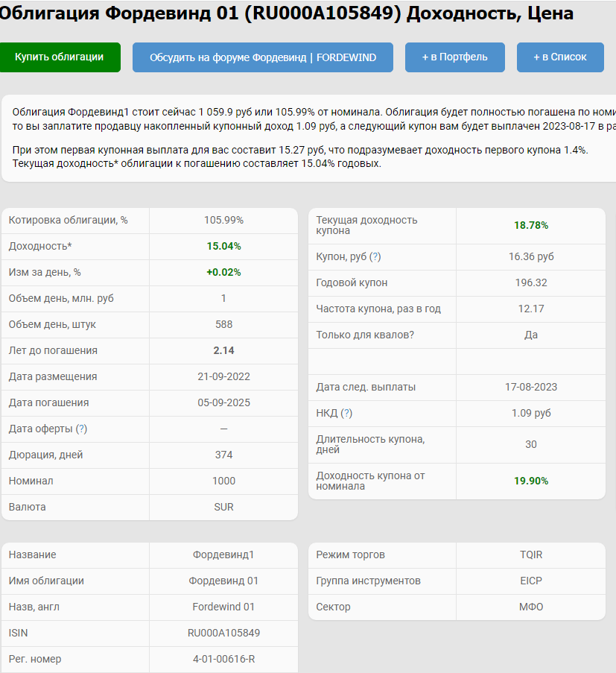Click the 'Текущая доходность купона' label

pos(366,225)
